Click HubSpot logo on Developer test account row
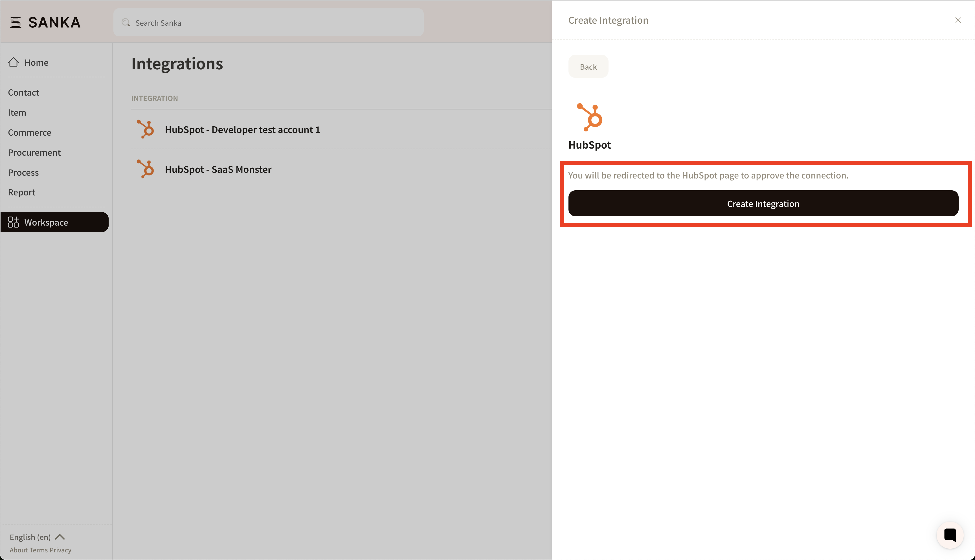This screenshot has width=975, height=560. point(146,129)
